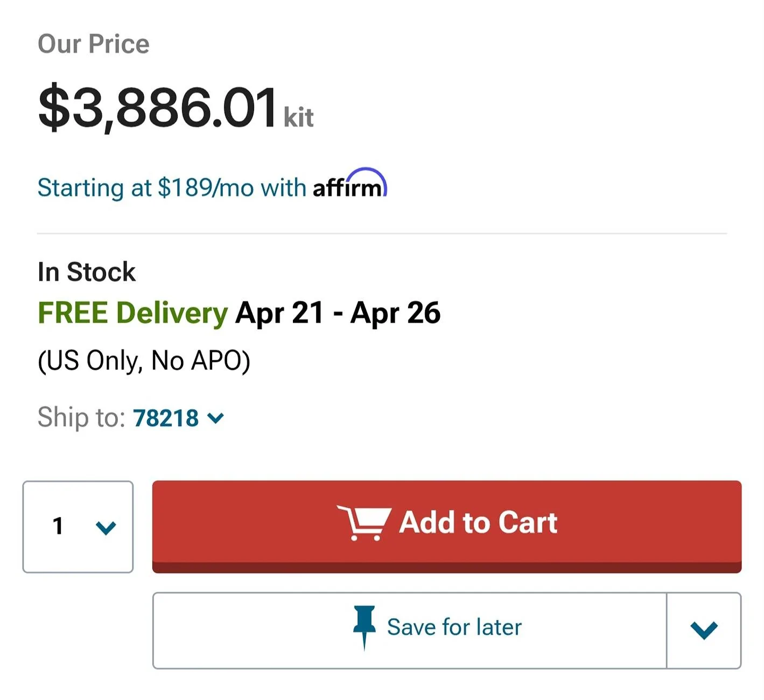Click the Add to Cart text
The image size is (764, 700).
(478, 522)
